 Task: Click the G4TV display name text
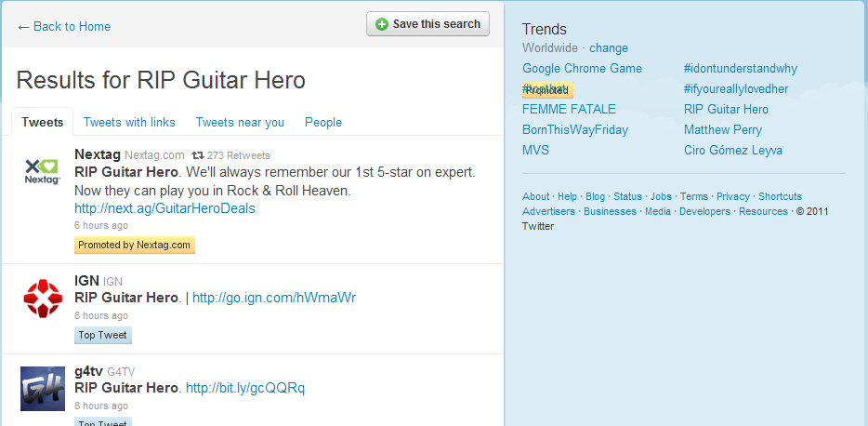121,372
